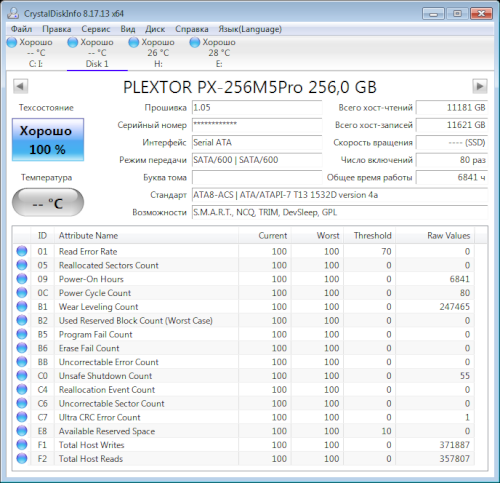The width and height of the screenshot is (500, 483).
Task: Click the CrystalDiskInfo app icon in title bar
Action: coord(13,13)
